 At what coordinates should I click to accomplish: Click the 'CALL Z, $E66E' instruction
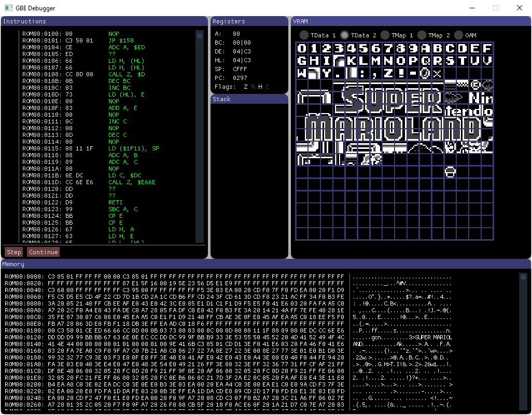tap(132, 182)
